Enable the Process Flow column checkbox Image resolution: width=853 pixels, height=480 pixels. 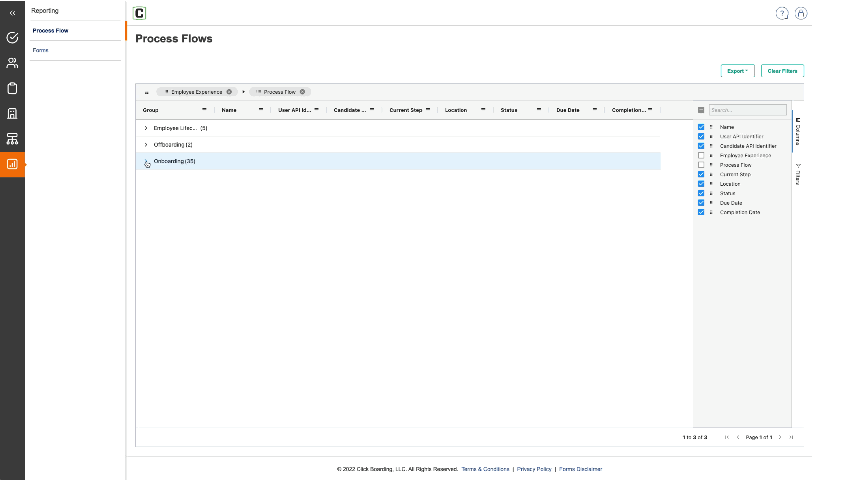(x=701, y=165)
